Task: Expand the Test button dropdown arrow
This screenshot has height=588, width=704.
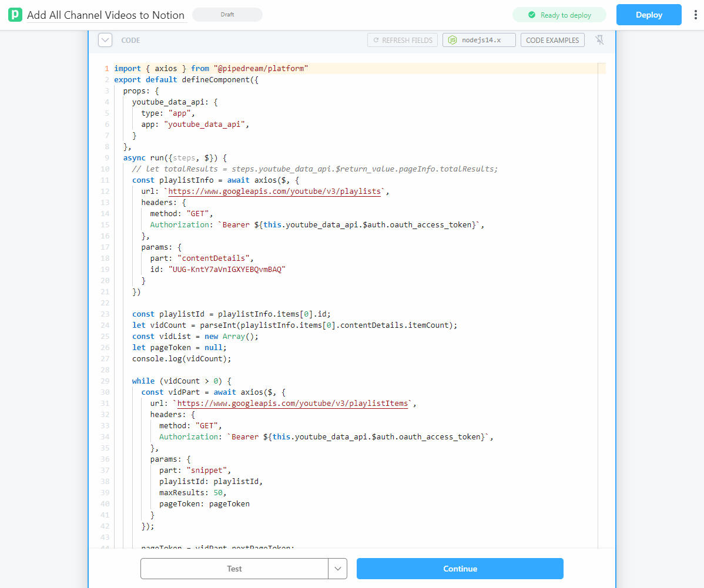Action: pos(338,569)
